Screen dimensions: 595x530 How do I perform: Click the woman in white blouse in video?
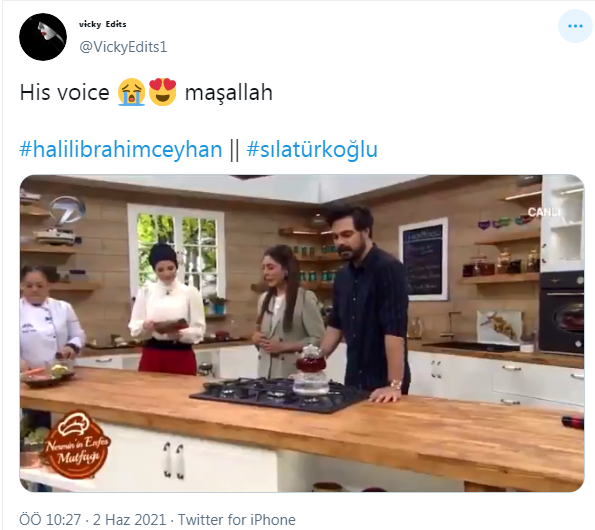pos(167,308)
